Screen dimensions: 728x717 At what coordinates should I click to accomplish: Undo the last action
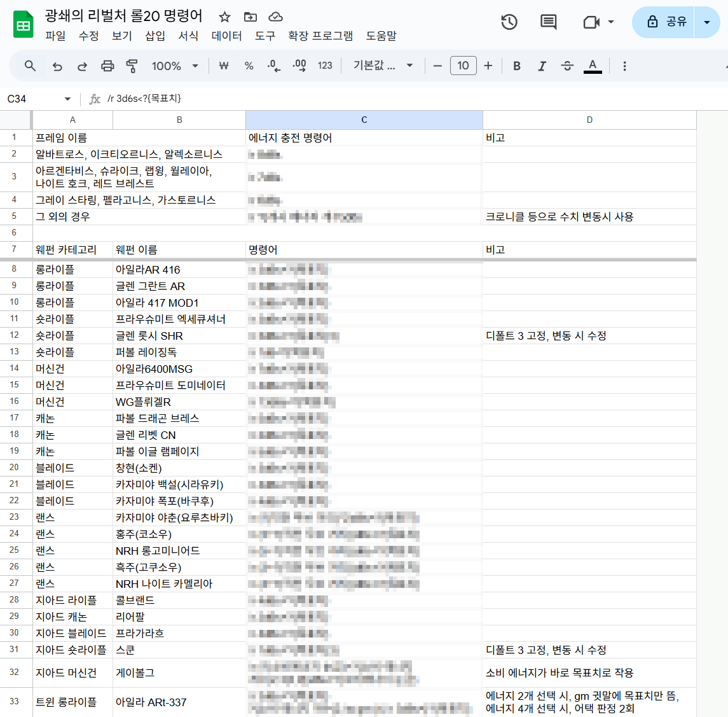point(57,66)
